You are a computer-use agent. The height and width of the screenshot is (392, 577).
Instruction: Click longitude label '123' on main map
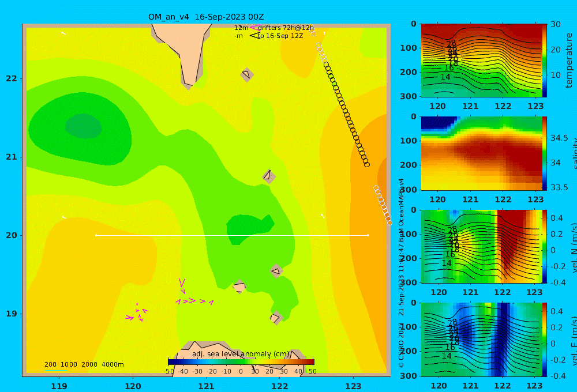pos(353,386)
